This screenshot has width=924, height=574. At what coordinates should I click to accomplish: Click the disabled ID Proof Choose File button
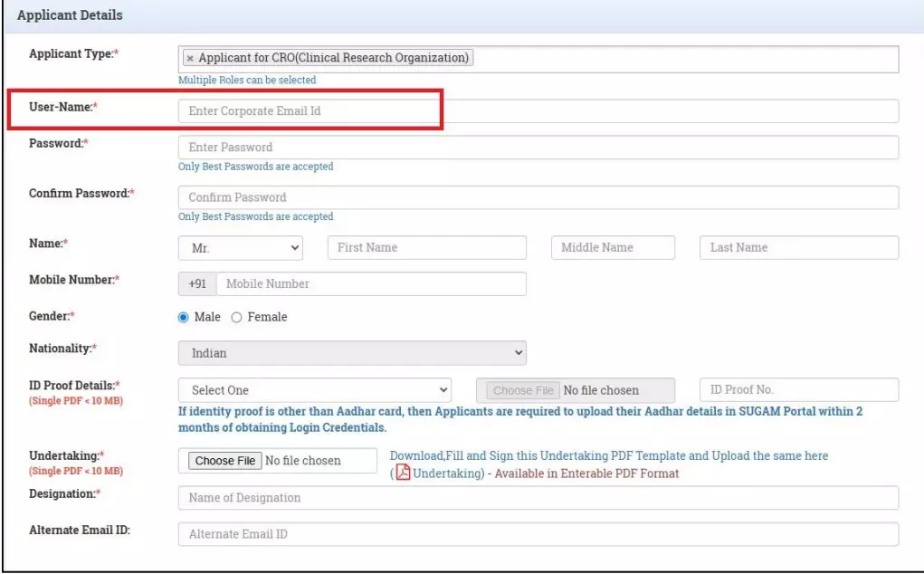(523, 390)
